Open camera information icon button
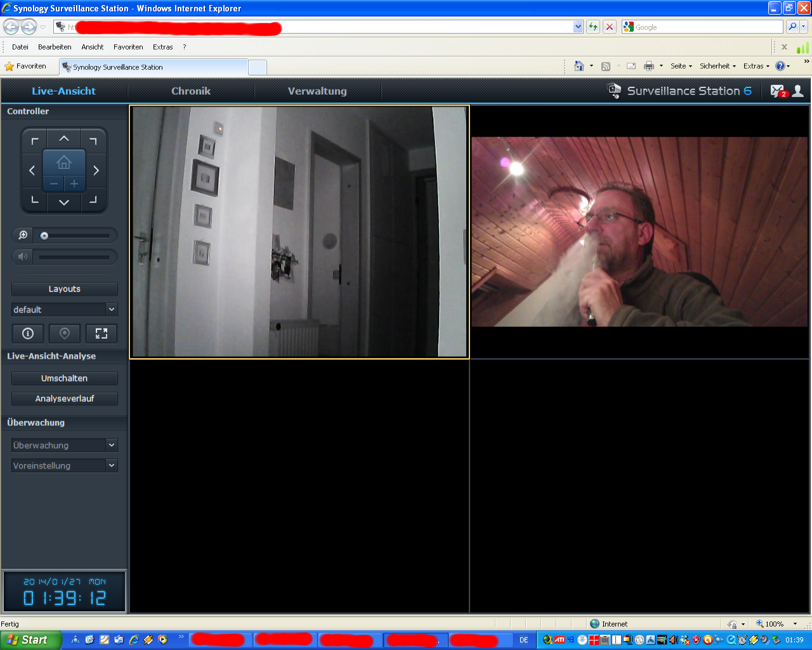The image size is (812, 650). (x=28, y=333)
